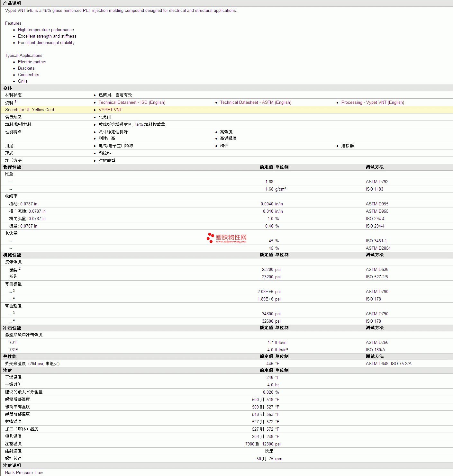Click the 建议的最大水分含量 row label

pyautogui.click(x=24, y=392)
